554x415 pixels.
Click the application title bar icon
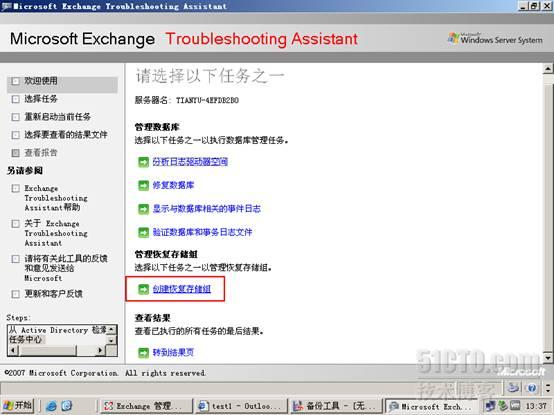pyautogui.click(x=6, y=6)
